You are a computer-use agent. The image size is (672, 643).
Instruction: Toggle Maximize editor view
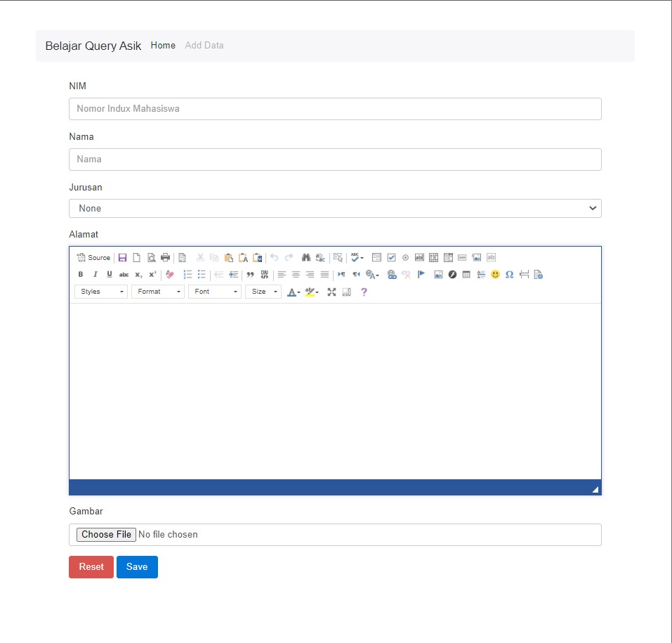(331, 292)
